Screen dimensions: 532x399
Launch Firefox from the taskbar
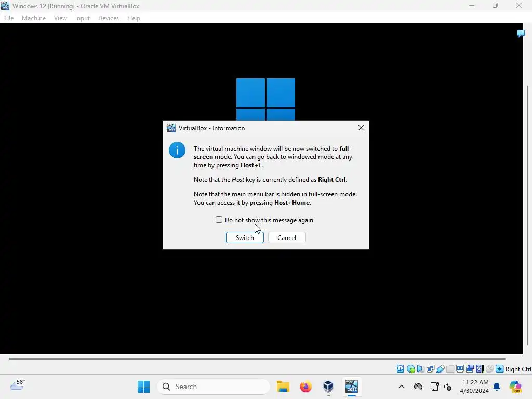[305, 387]
